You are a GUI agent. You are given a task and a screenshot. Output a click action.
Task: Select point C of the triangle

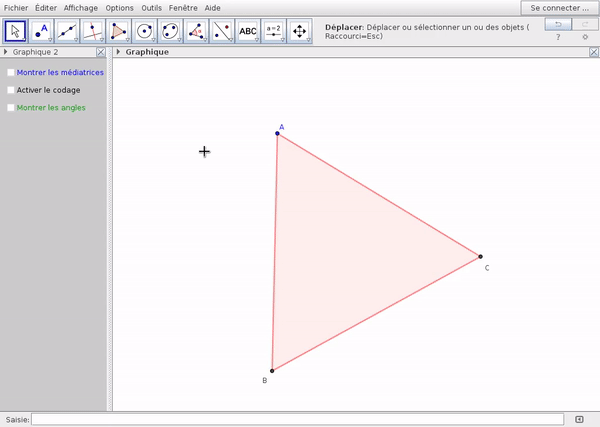pyautogui.click(x=481, y=256)
